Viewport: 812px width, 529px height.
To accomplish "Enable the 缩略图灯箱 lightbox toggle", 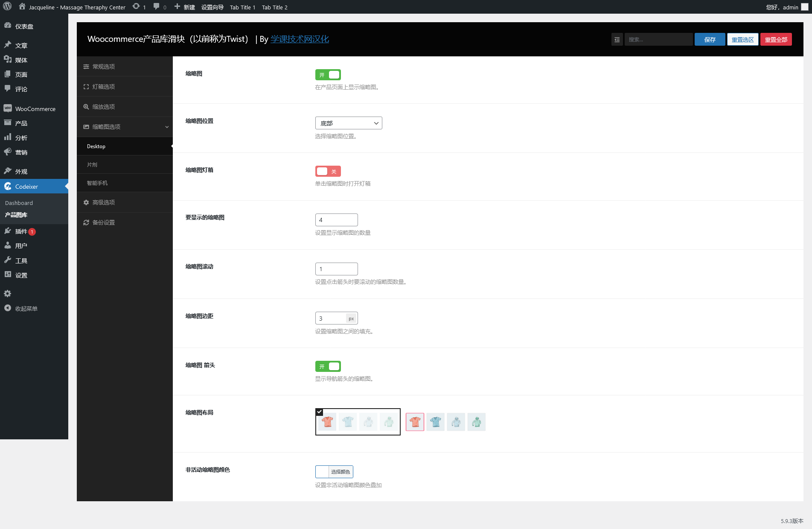I will pos(328,171).
